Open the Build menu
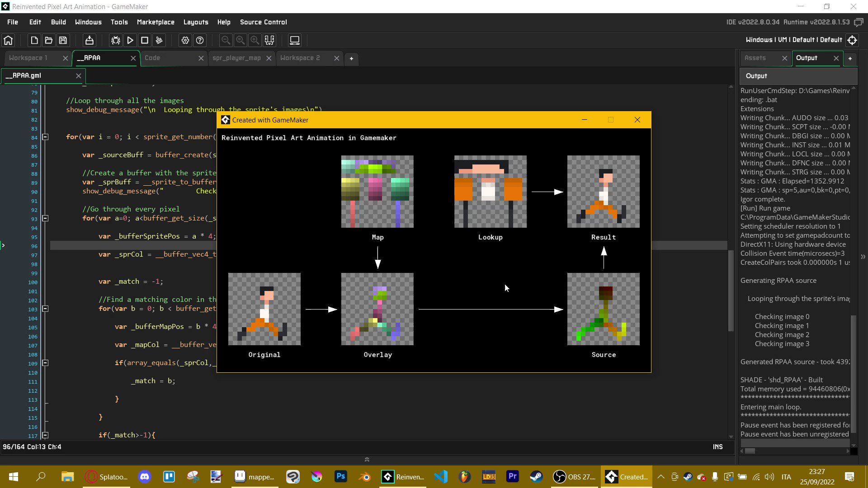The width and height of the screenshot is (868, 488). pyautogui.click(x=58, y=22)
